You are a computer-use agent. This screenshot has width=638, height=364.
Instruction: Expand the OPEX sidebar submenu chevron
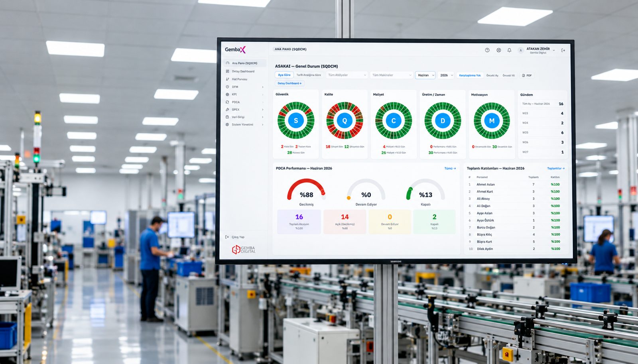pos(262,110)
